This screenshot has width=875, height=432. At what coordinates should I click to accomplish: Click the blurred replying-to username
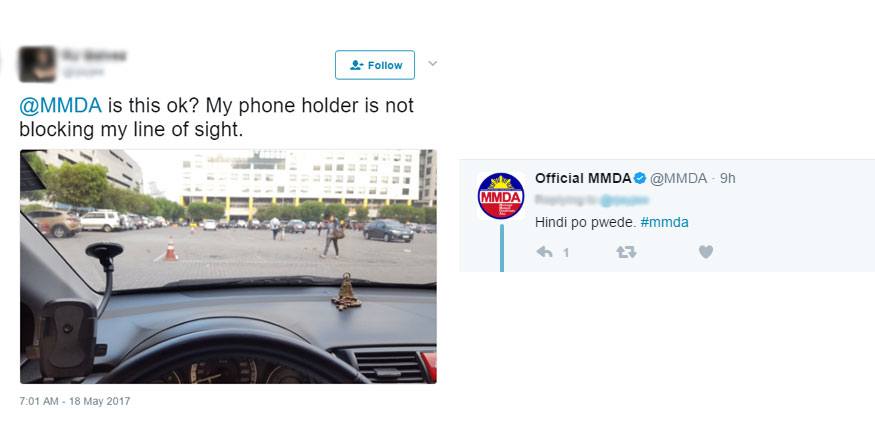click(x=624, y=200)
